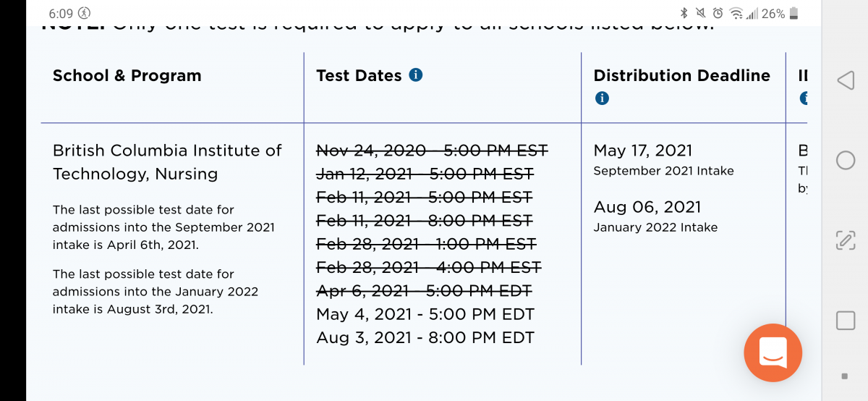Tap the Android back navigation triangle
868x401 pixels.
click(x=845, y=80)
